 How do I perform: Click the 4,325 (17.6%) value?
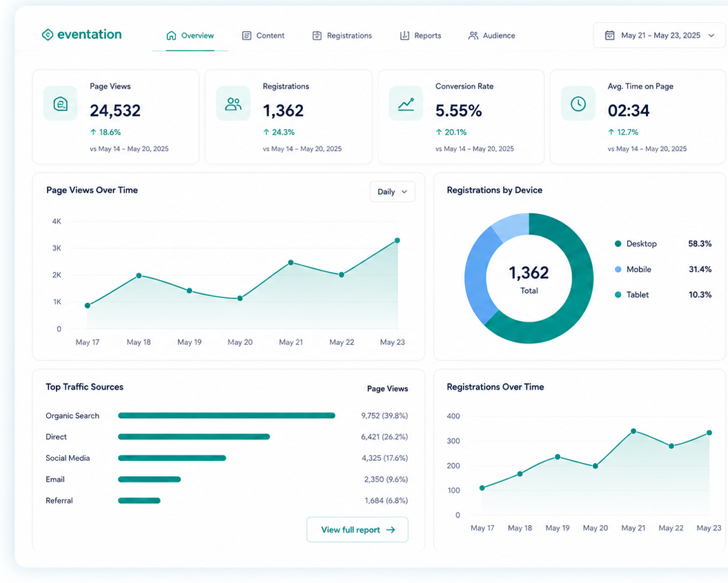pyautogui.click(x=385, y=458)
